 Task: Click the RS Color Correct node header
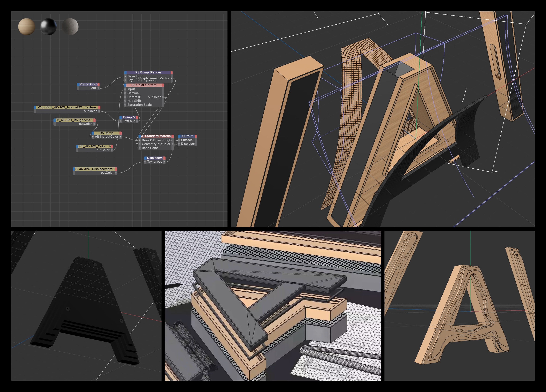tap(144, 85)
